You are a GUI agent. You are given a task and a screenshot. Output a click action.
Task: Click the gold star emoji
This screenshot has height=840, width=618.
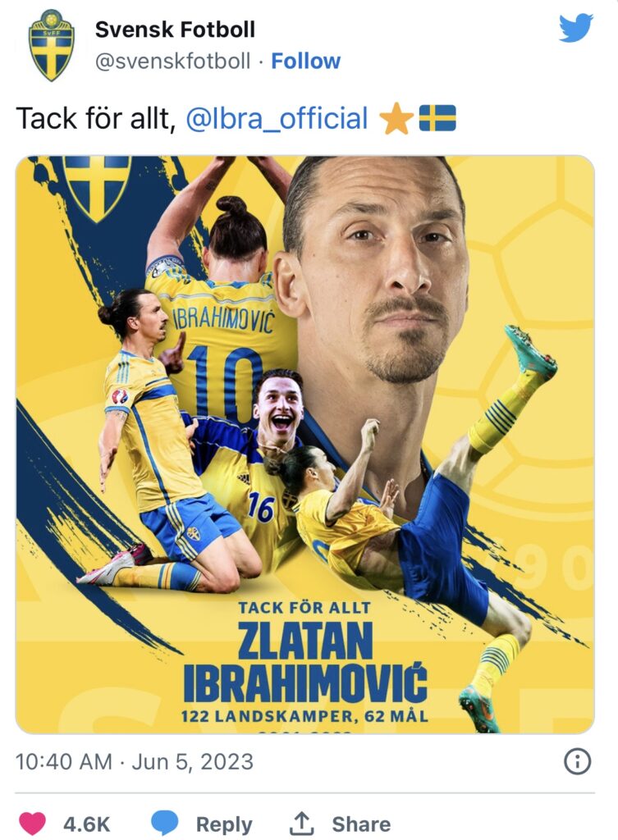click(396, 118)
